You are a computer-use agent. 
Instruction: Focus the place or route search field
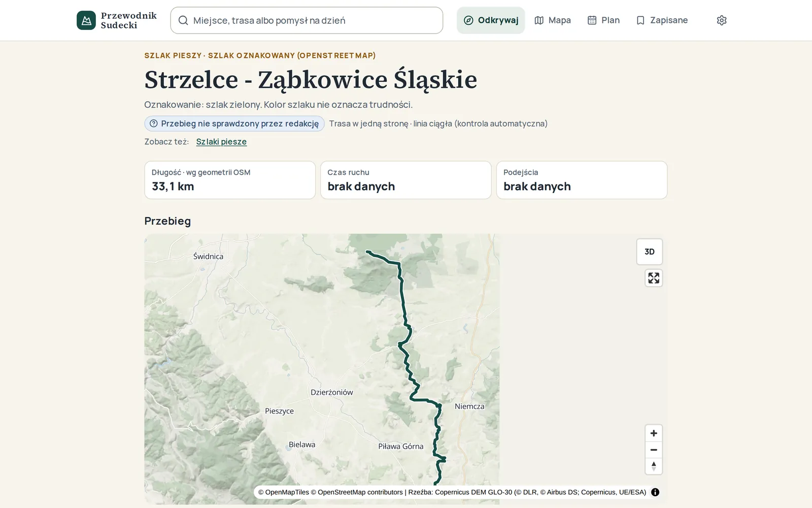click(x=307, y=20)
